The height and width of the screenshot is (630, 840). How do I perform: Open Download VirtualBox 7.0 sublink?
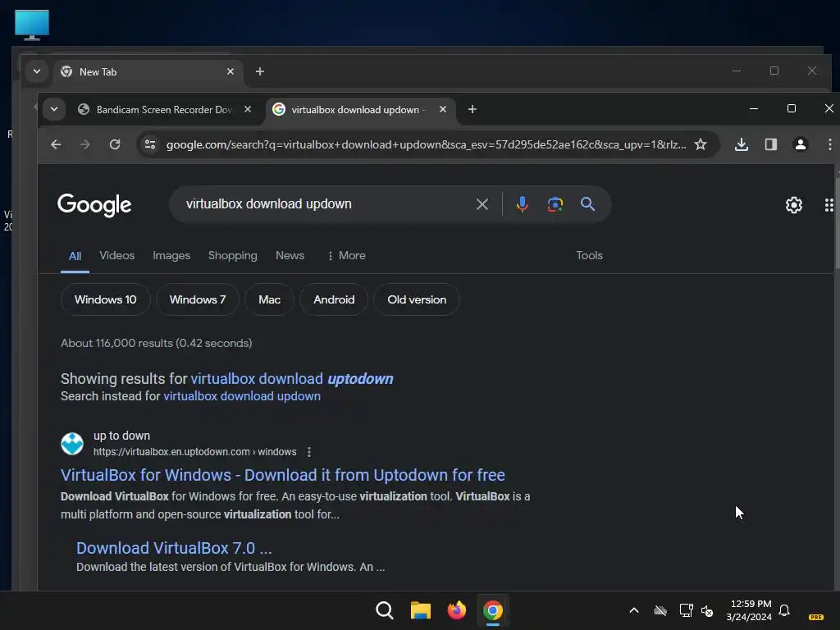[174, 548]
